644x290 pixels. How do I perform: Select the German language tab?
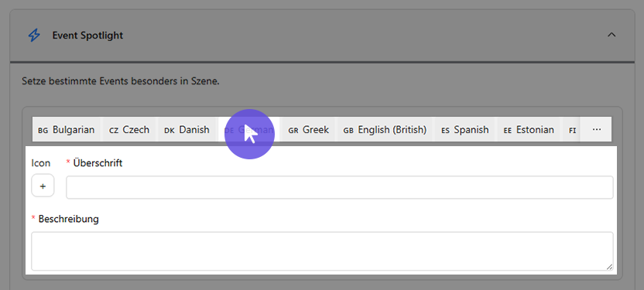249,130
